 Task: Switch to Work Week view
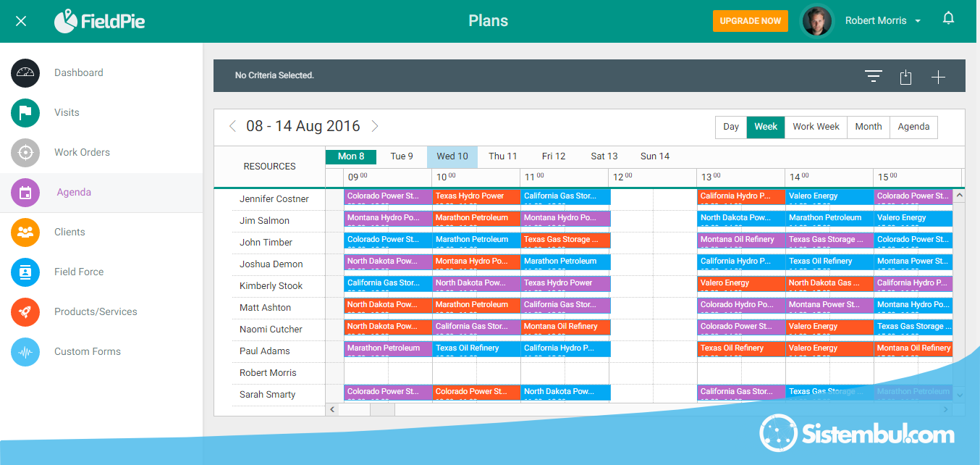click(x=816, y=127)
